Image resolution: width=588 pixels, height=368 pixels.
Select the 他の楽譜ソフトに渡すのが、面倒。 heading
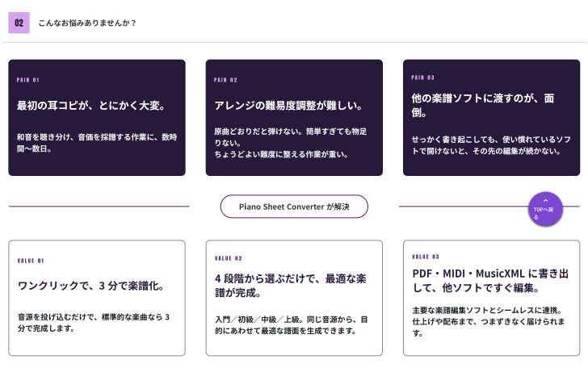(x=483, y=105)
